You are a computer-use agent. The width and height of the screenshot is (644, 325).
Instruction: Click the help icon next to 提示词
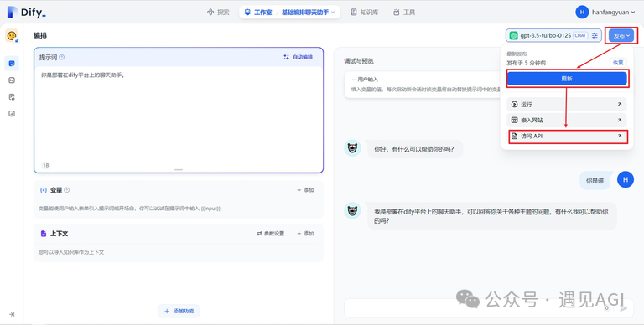pyautogui.click(x=61, y=58)
